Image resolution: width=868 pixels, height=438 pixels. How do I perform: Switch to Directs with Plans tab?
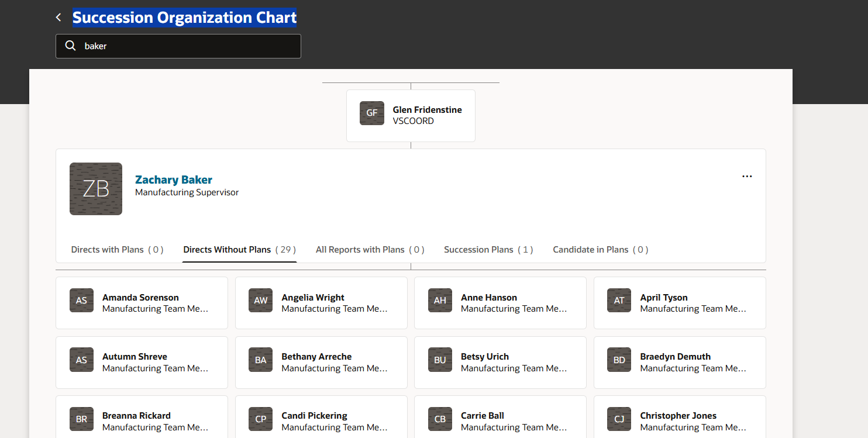click(x=117, y=250)
